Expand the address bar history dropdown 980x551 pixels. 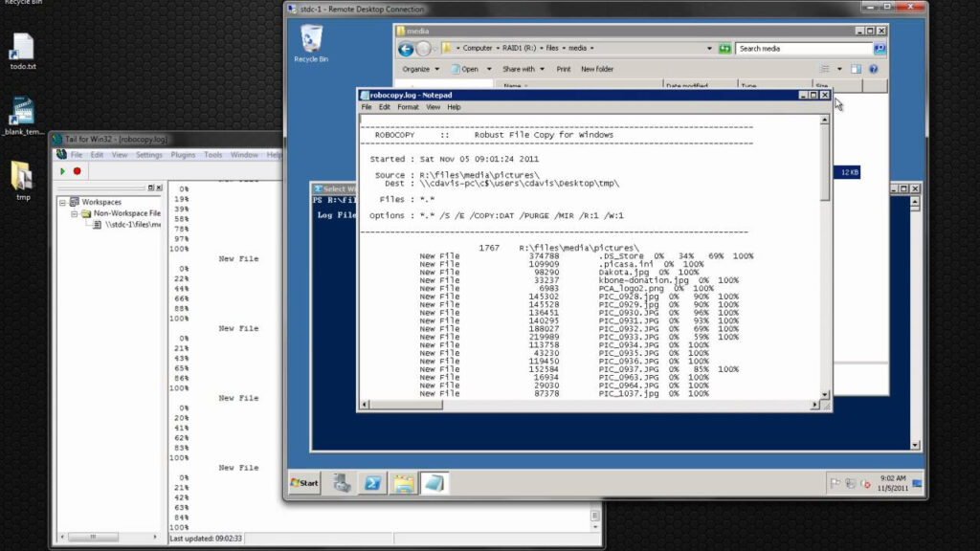tap(709, 48)
